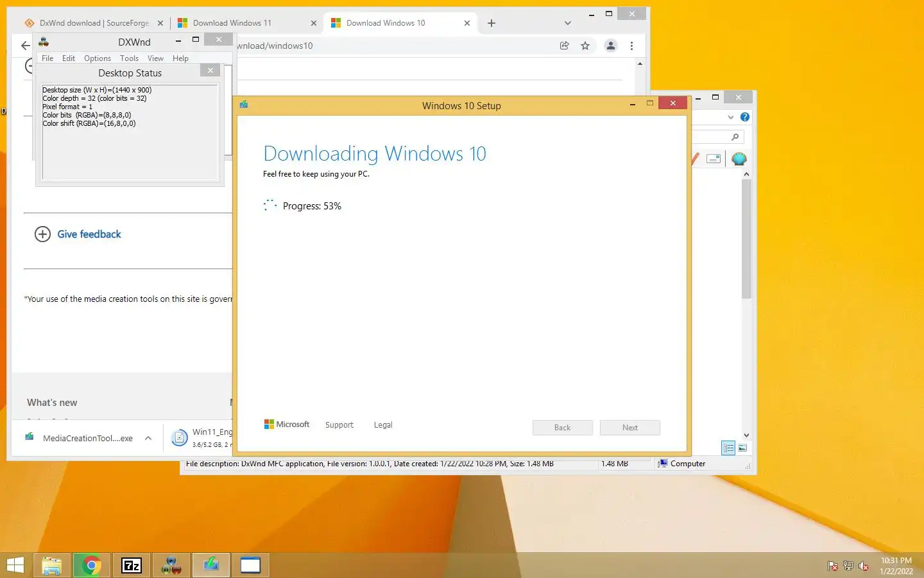The height and width of the screenshot is (578, 924).
Task: Switch to the DxWnd download SourceForge tab
Action: (94, 23)
